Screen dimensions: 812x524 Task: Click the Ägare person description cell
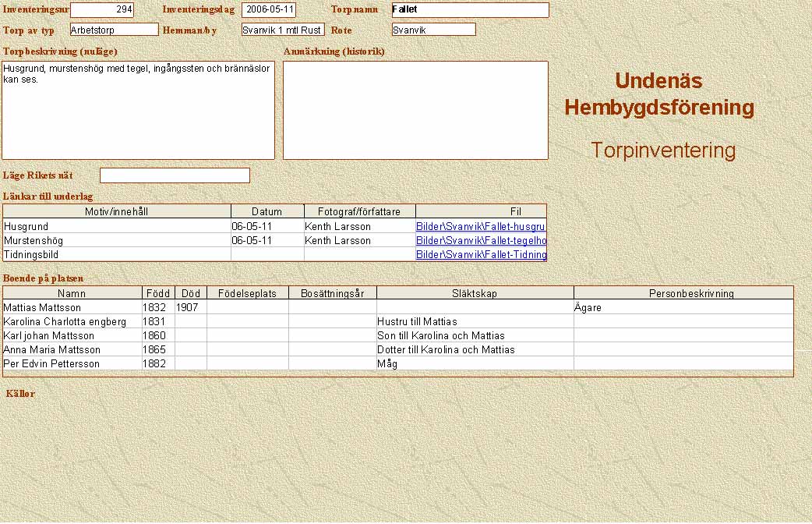(x=683, y=308)
